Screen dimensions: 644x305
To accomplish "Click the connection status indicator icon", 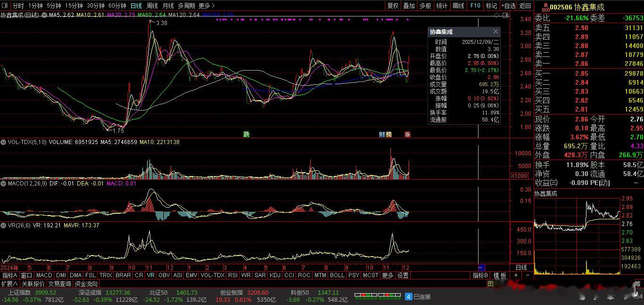I will point(409,297).
